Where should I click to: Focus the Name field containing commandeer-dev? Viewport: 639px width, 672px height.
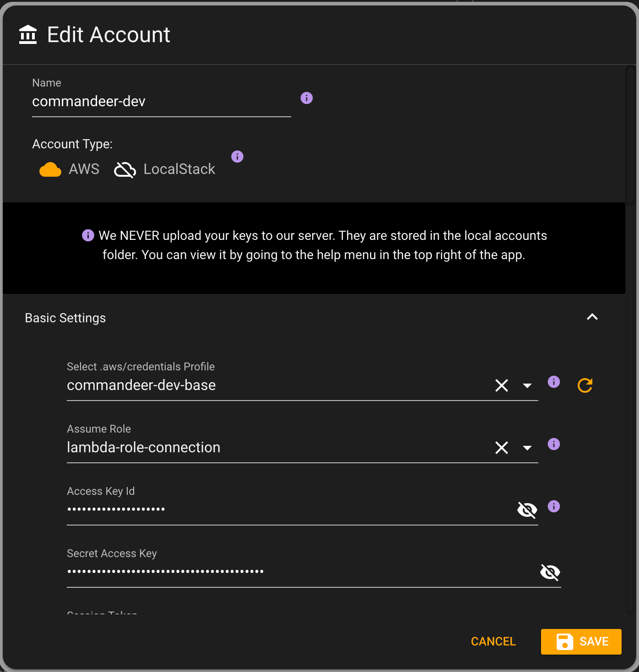click(x=162, y=102)
